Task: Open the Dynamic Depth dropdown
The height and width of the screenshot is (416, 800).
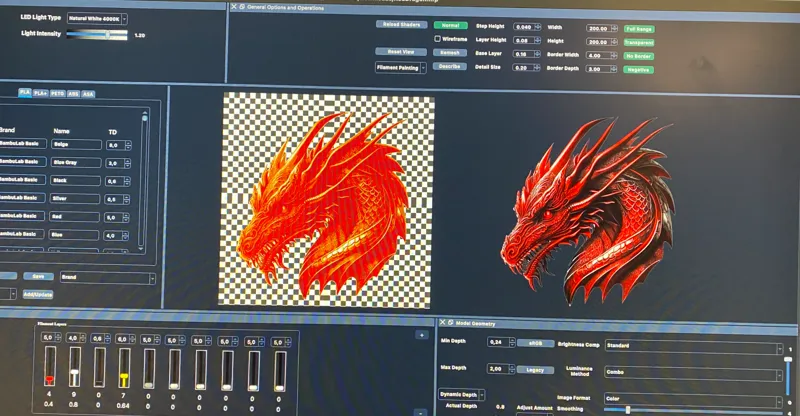Action: (461, 395)
